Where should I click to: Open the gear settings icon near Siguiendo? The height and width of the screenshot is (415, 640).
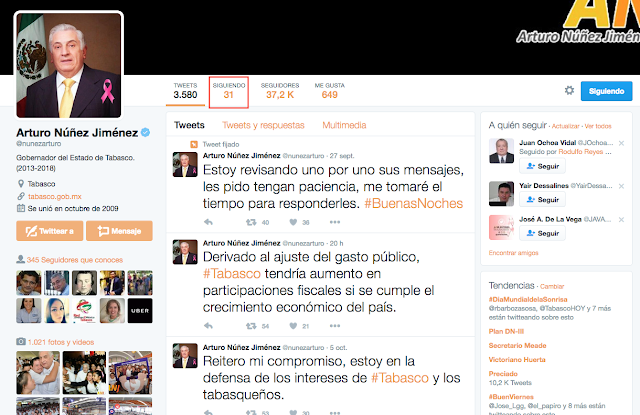tap(569, 90)
